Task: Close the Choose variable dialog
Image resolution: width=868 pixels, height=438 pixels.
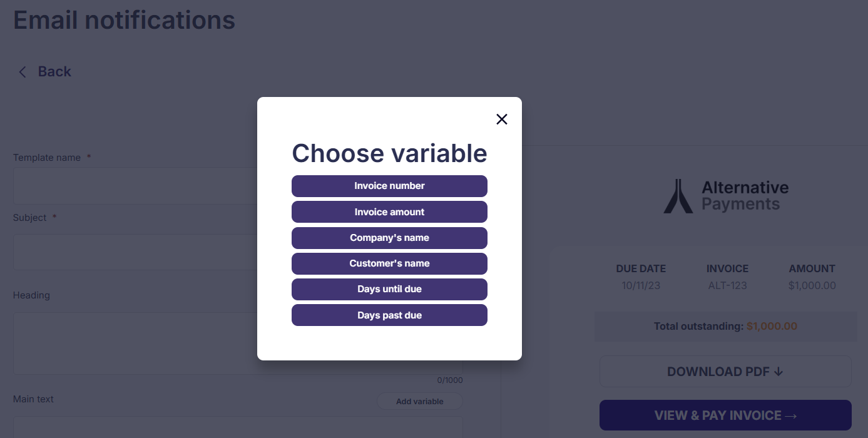Action: click(501, 119)
